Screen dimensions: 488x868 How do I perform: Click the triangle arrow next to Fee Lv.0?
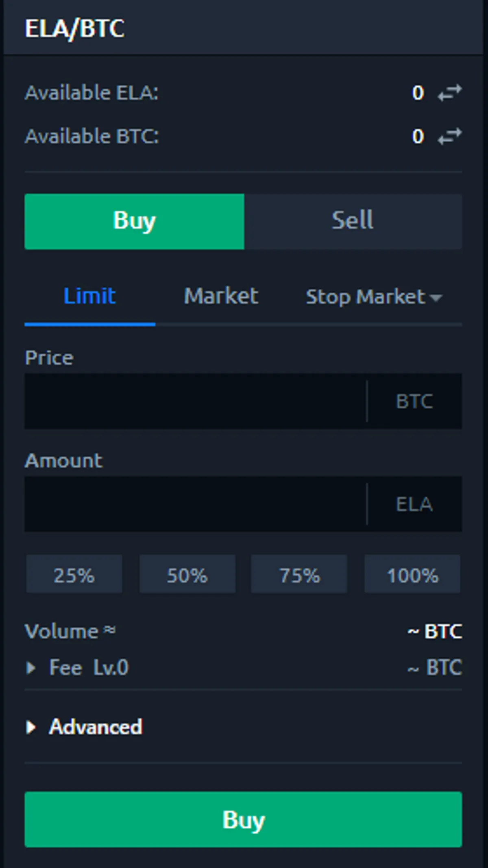click(x=30, y=668)
